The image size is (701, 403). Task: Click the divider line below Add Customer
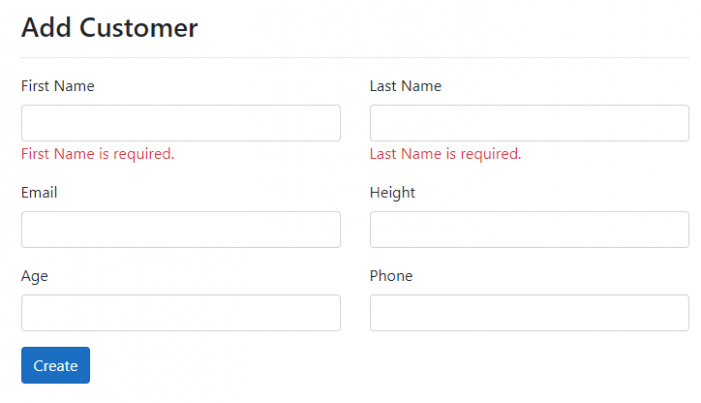[355, 58]
